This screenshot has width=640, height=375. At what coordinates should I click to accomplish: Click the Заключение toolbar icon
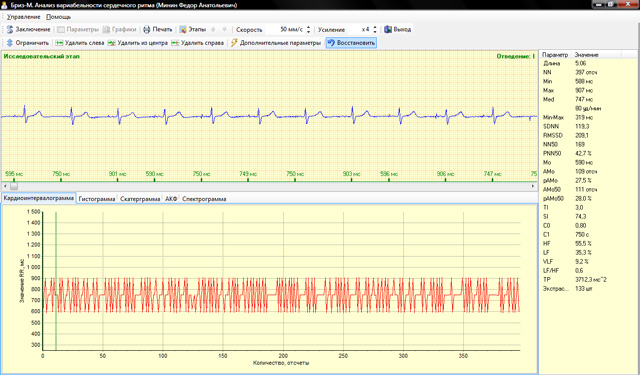(x=10, y=29)
